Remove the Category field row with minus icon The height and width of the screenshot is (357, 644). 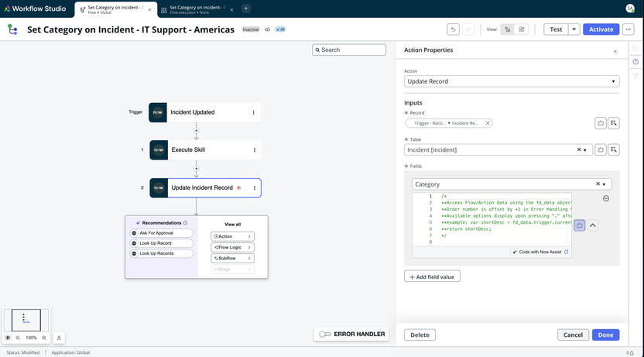point(606,198)
